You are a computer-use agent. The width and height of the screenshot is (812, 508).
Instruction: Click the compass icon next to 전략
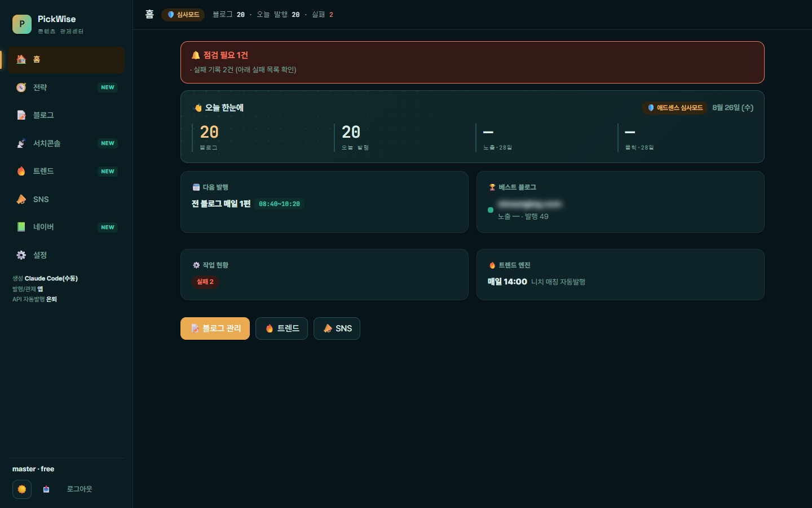tap(21, 87)
